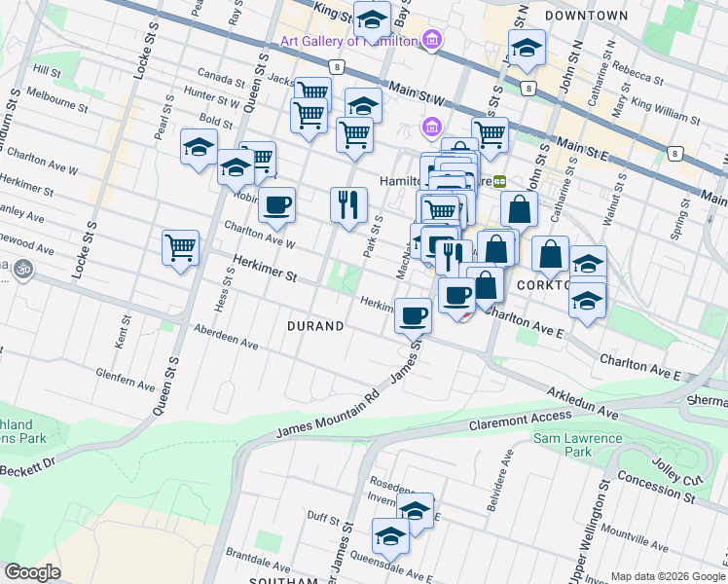Click the school marker on King St
Image resolution: width=728 pixels, height=584 pixels.
point(372,20)
